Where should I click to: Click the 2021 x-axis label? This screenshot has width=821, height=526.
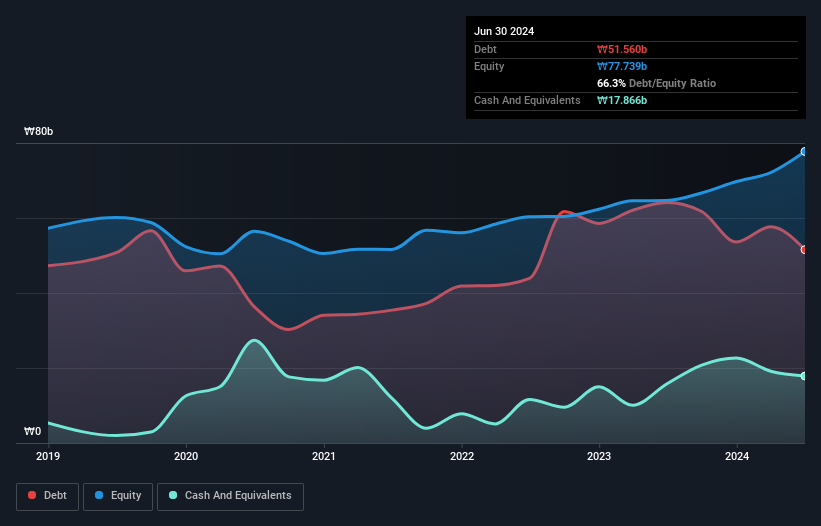point(324,456)
